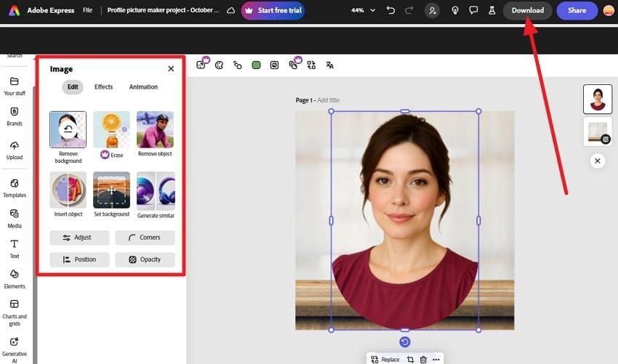Click the Adobe Express logo icon
Image resolution: width=618 pixels, height=364 pixels.
15,11
